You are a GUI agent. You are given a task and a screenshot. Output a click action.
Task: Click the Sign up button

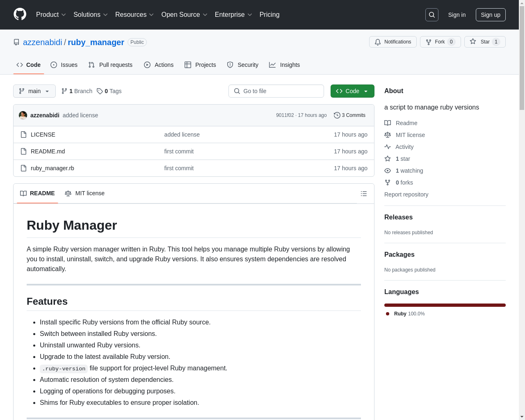click(491, 15)
